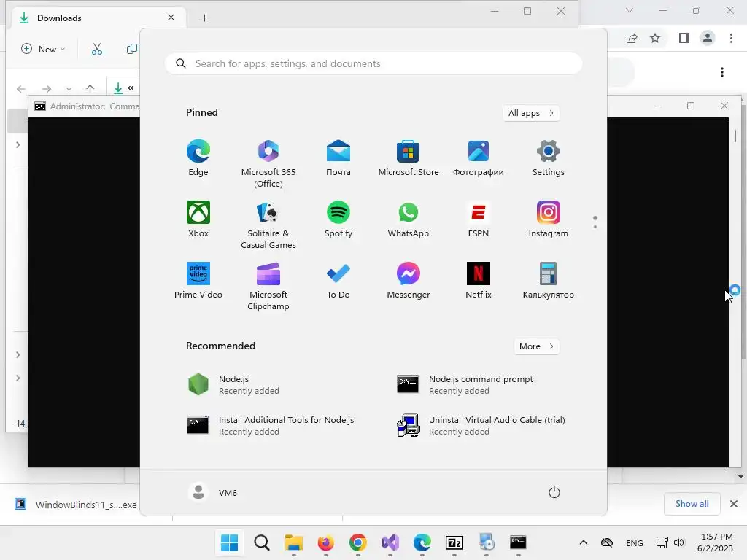747x560 pixels.
Task: Launch the Xbox app
Action: click(x=198, y=219)
